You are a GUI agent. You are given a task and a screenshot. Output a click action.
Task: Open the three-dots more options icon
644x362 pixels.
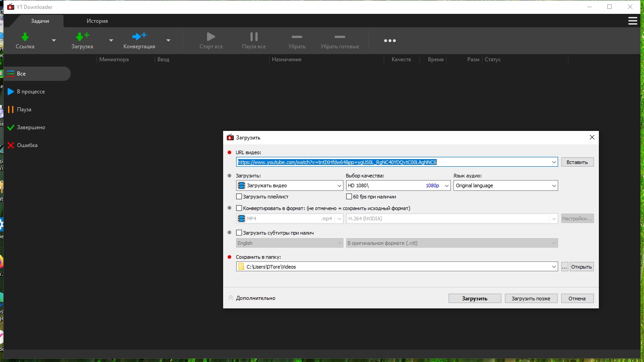(390, 41)
